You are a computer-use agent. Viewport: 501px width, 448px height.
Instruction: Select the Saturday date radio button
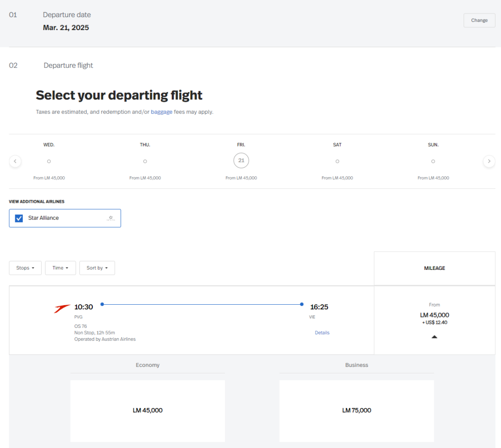click(337, 161)
